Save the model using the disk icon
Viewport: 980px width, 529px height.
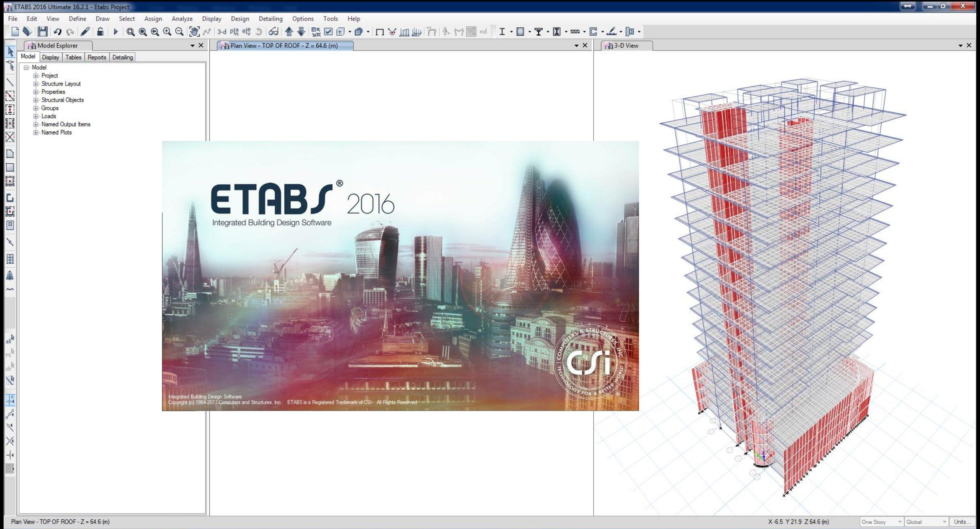click(x=43, y=32)
